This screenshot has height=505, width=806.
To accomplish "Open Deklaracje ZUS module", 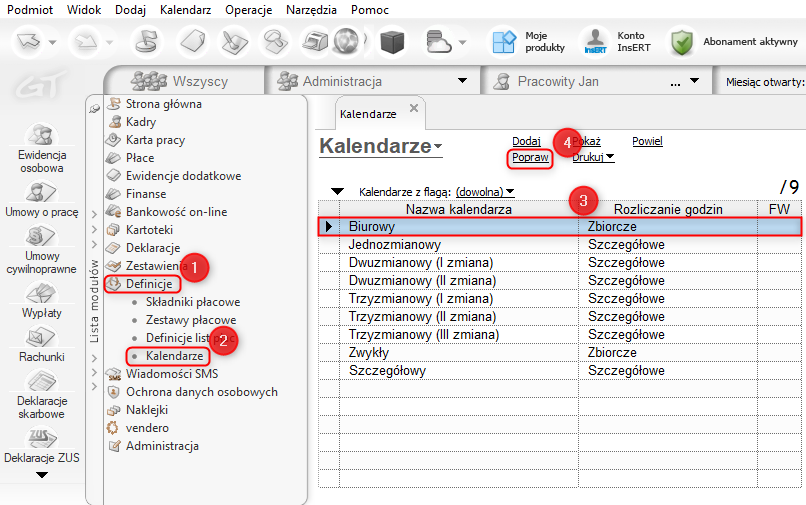I will click(42, 445).
